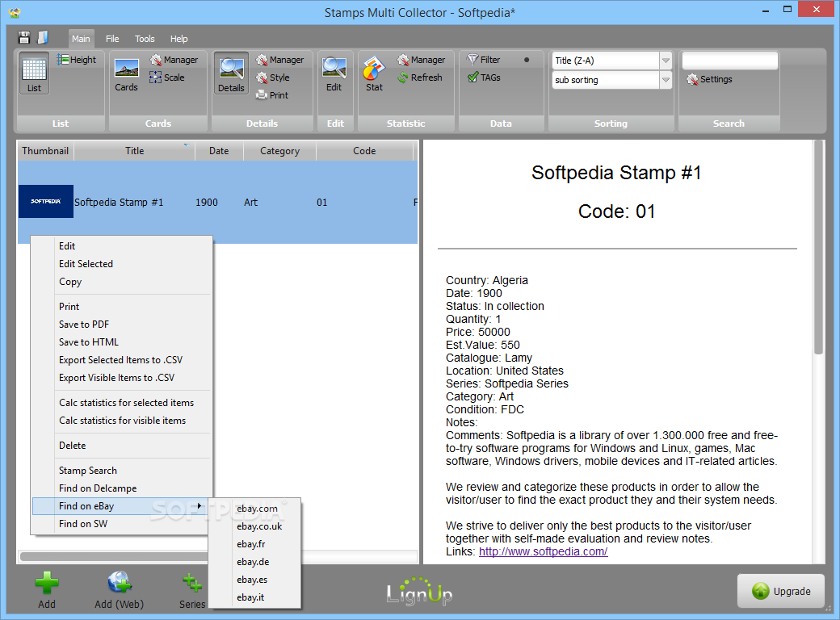Expand the Title (Z-A) sorting dropdown
The image size is (840, 620).
pyautogui.click(x=666, y=61)
